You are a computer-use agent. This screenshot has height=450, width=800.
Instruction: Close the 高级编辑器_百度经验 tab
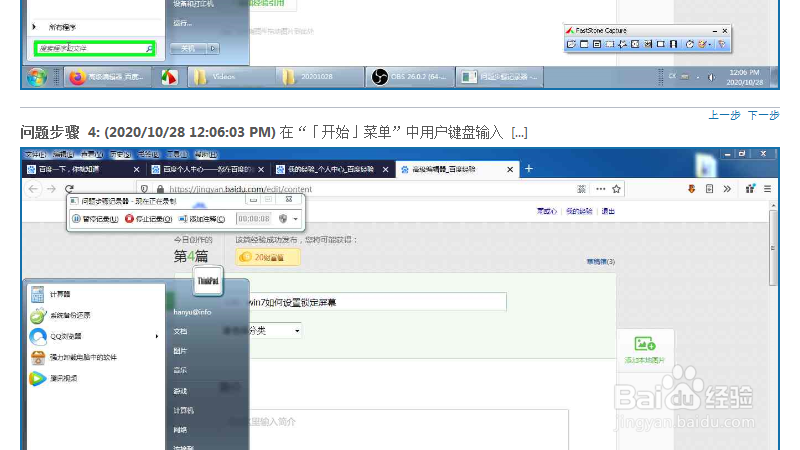[510, 169]
